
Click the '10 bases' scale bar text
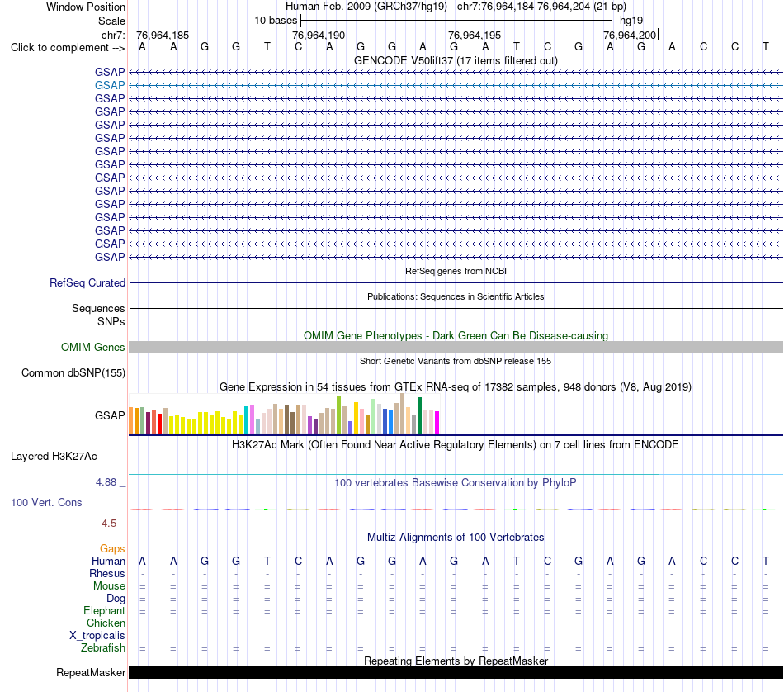pos(276,21)
